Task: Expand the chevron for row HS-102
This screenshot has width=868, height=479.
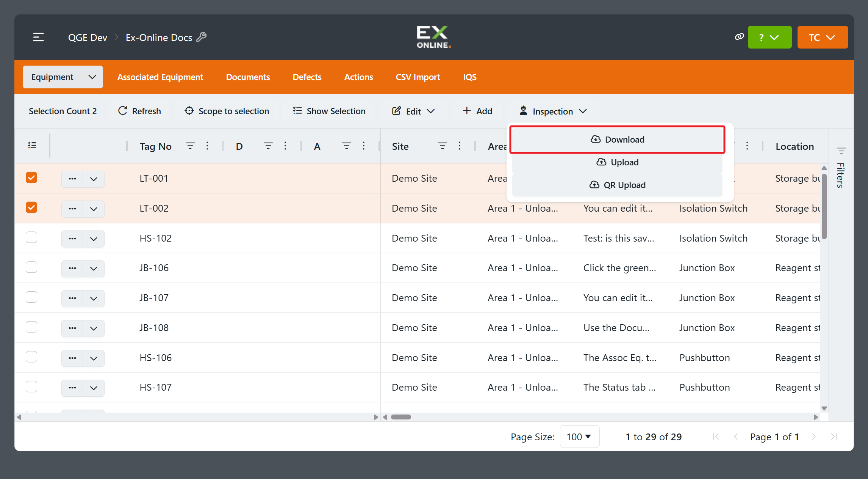Action: point(94,239)
